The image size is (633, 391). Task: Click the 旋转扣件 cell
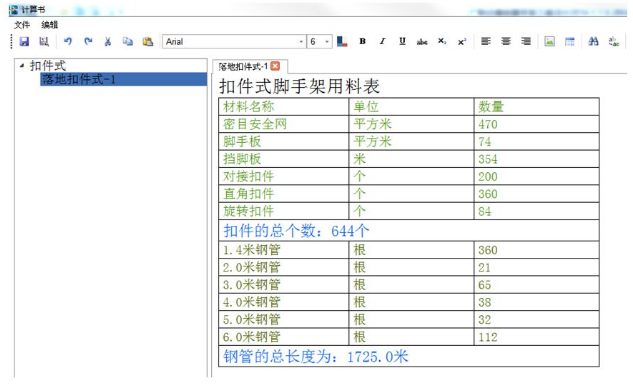pos(283,211)
